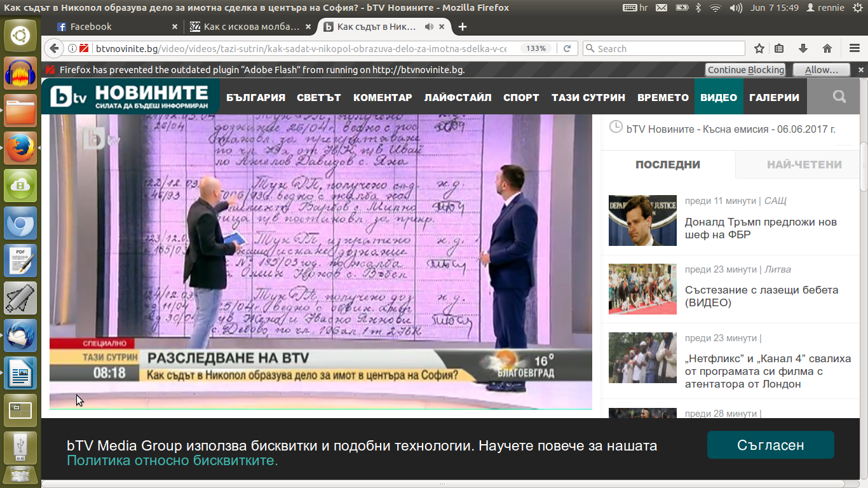This screenshot has width=868, height=488.
Task: Focus the address bar URL field
Action: (301, 48)
